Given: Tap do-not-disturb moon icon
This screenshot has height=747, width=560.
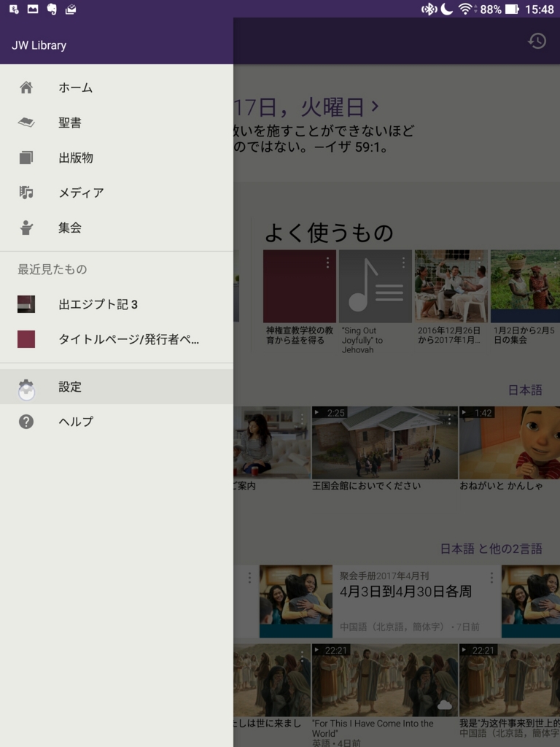Looking at the screenshot, I should tap(446, 9).
